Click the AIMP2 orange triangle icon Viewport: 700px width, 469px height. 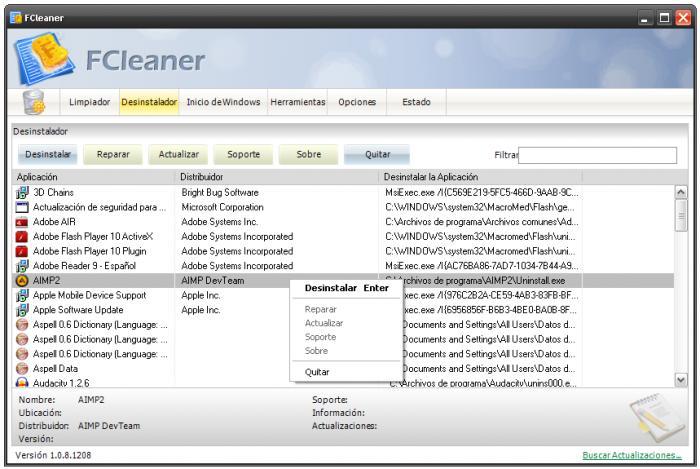(22, 281)
